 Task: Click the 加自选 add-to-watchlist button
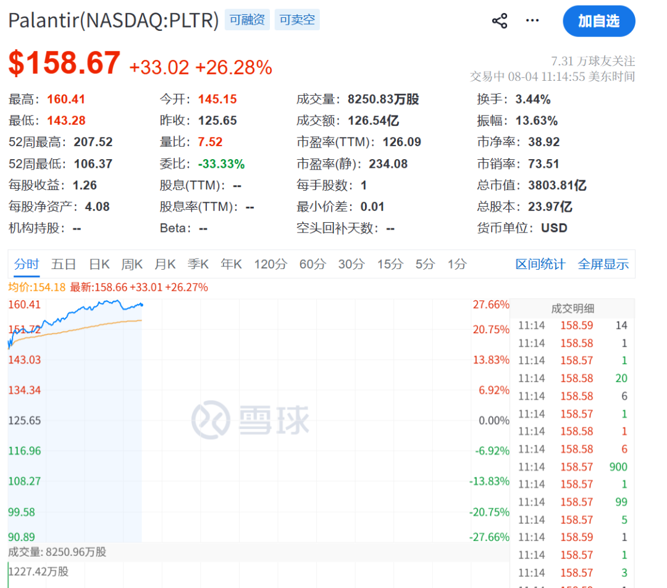(x=599, y=21)
